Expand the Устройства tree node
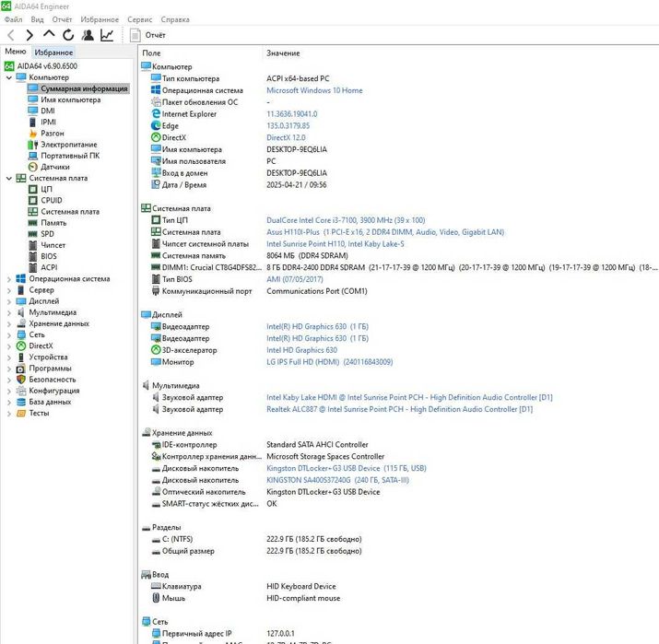659x644 pixels. [9, 357]
